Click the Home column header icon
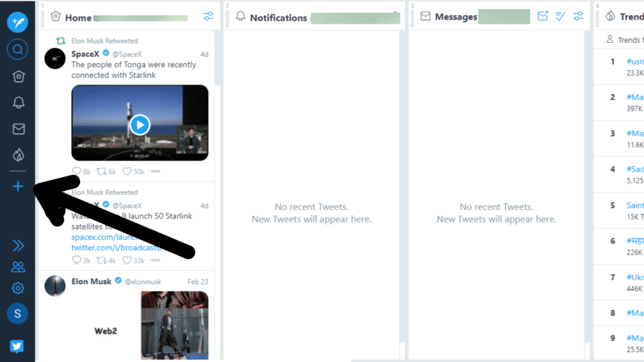 [x=55, y=16]
